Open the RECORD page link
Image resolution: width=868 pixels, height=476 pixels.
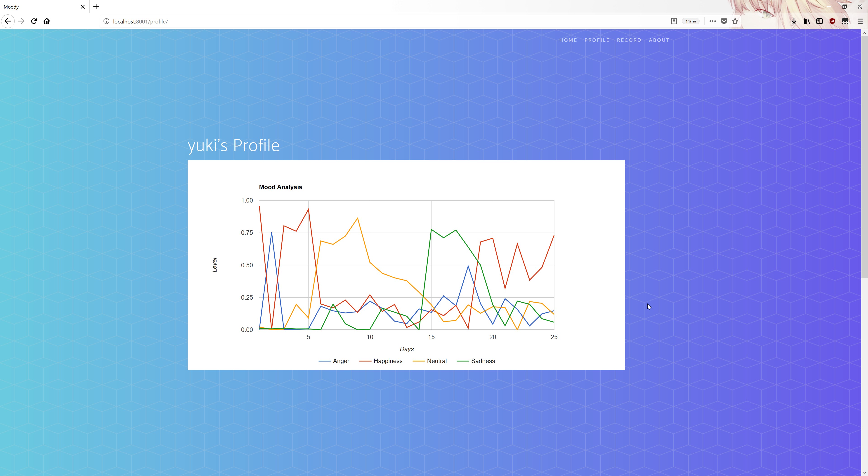[x=629, y=40]
